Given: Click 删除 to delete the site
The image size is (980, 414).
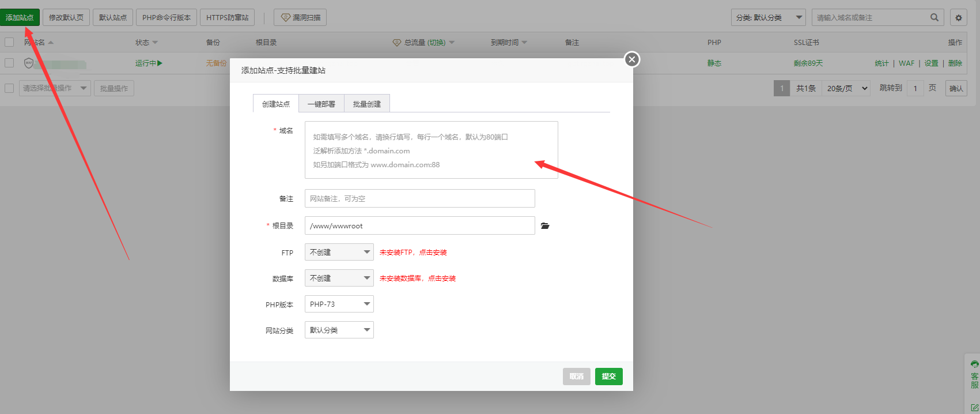Looking at the screenshot, I should tap(955, 63).
